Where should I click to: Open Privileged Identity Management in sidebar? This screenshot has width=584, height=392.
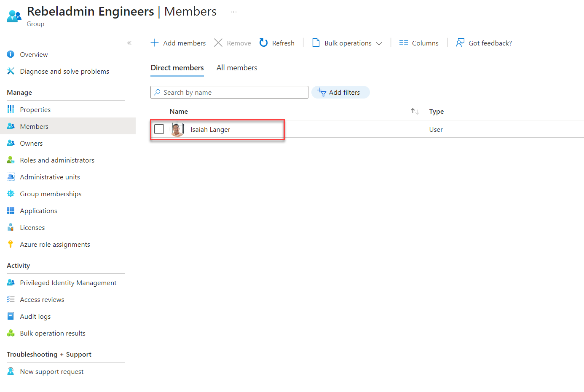pos(68,283)
